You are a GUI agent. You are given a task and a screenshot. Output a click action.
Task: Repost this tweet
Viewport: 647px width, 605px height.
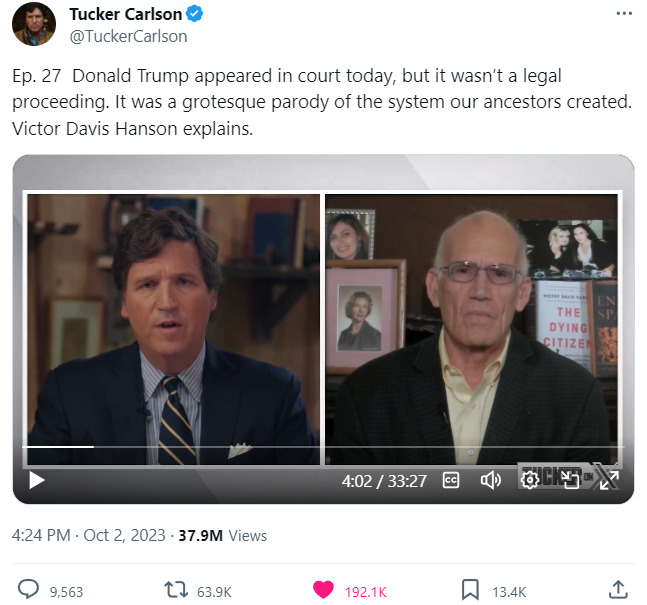pyautogui.click(x=175, y=590)
